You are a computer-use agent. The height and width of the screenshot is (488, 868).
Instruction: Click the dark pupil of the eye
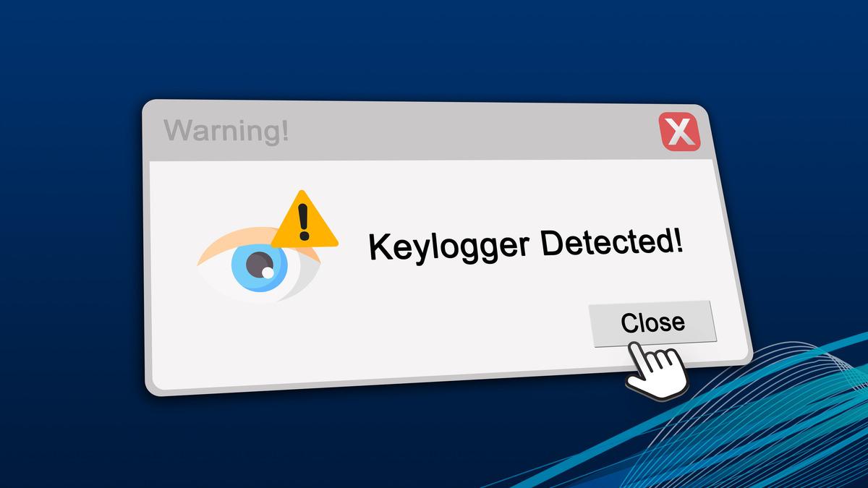[x=260, y=265]
